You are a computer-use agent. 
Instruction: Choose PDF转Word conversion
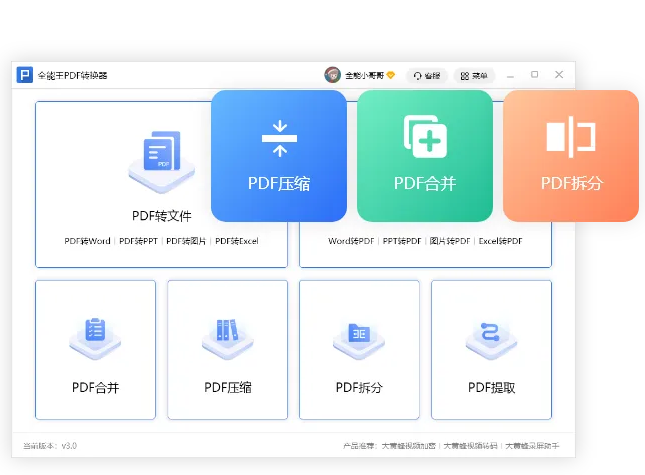coord(87,241)
